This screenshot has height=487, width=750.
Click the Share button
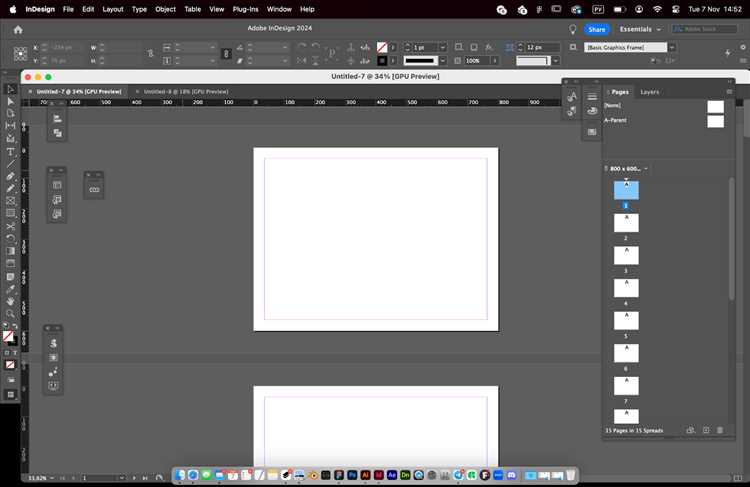click(596, 29)
